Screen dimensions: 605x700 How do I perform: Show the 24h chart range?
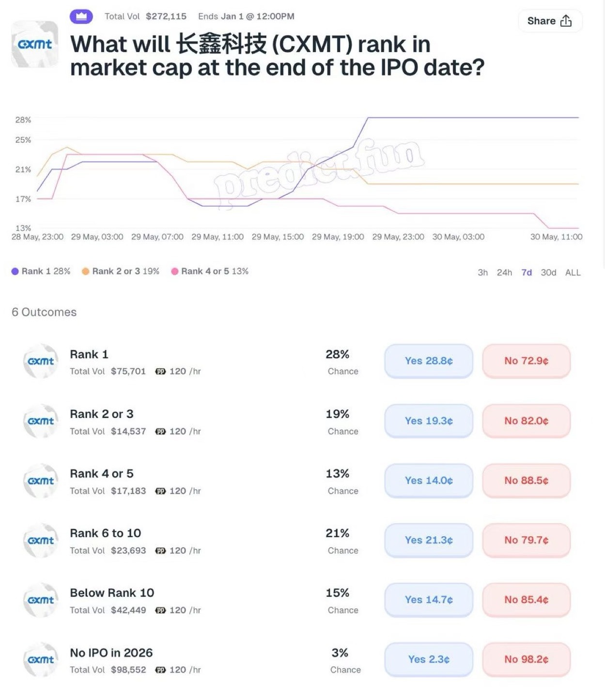(504, 273)
